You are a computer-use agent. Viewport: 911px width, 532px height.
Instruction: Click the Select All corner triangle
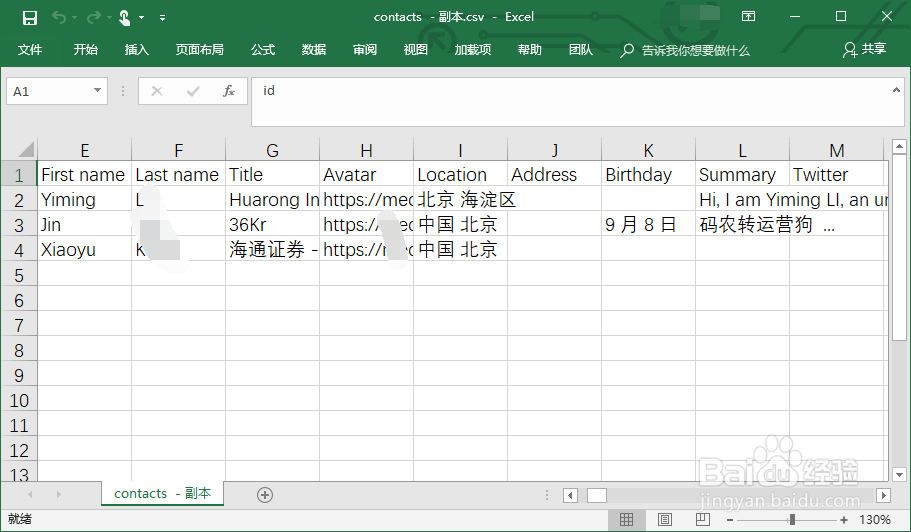[x=26, y=150]
